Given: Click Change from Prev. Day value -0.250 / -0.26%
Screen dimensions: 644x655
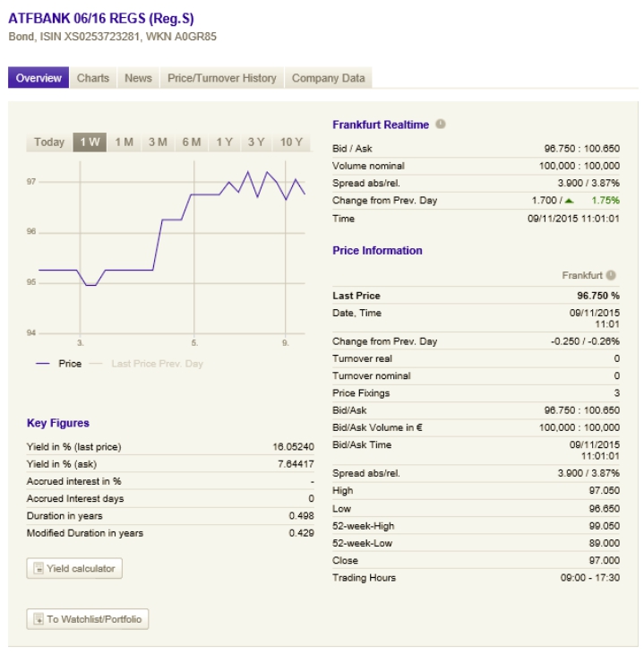Looking at the screenshot, I should click(585, 340).
